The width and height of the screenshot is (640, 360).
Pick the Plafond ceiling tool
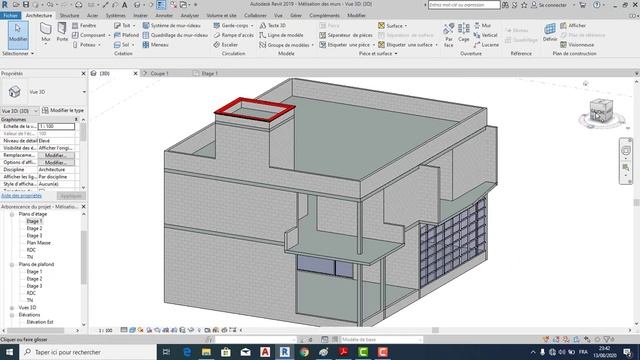(x=127, y=35)
